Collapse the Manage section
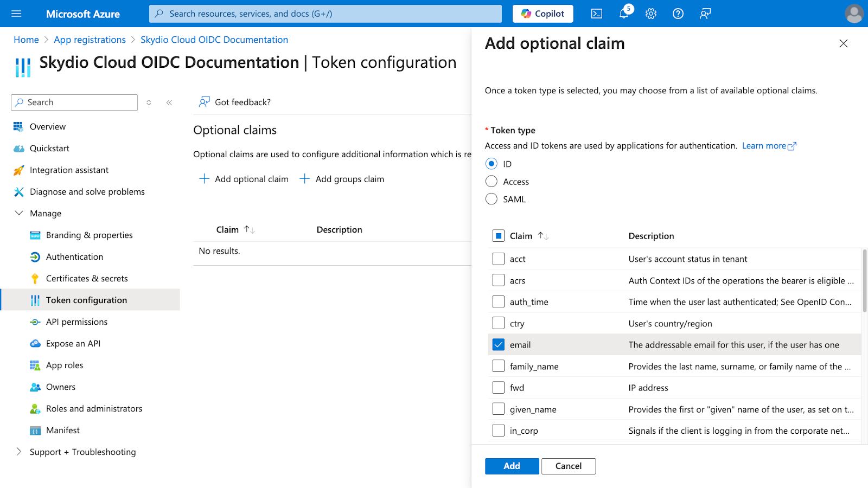 19,213
